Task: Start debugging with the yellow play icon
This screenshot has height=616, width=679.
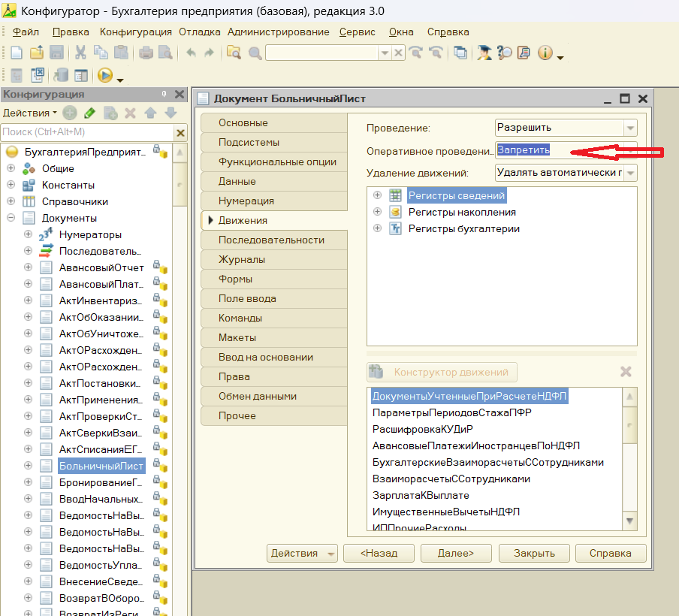Action: 104,75
